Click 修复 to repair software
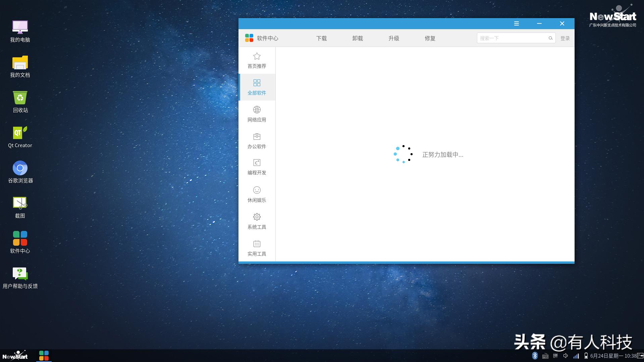The width and height of the screenshot is (644, 362). 429,38
